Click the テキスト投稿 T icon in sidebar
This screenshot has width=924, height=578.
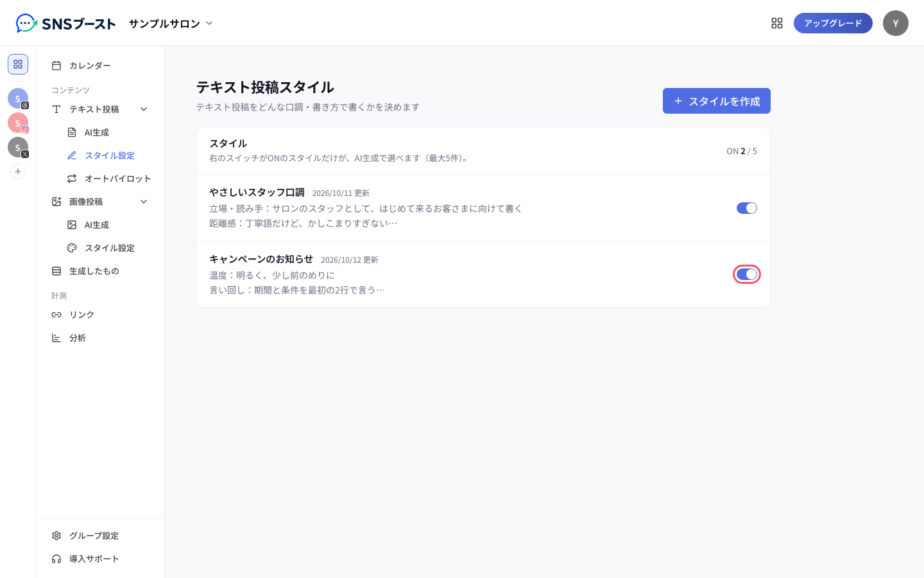pyautogui.click(x=56, y=109)
